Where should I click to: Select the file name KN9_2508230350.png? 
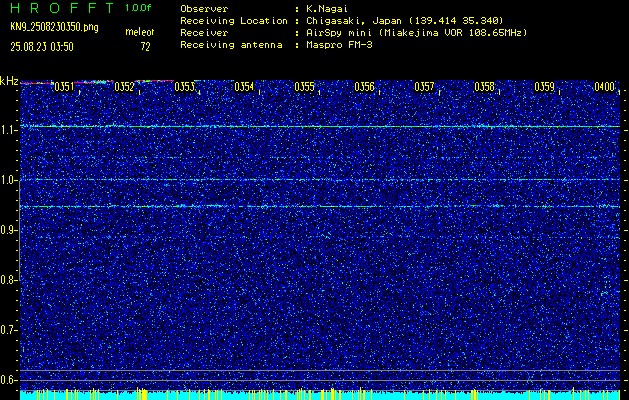tap(54, 27)
